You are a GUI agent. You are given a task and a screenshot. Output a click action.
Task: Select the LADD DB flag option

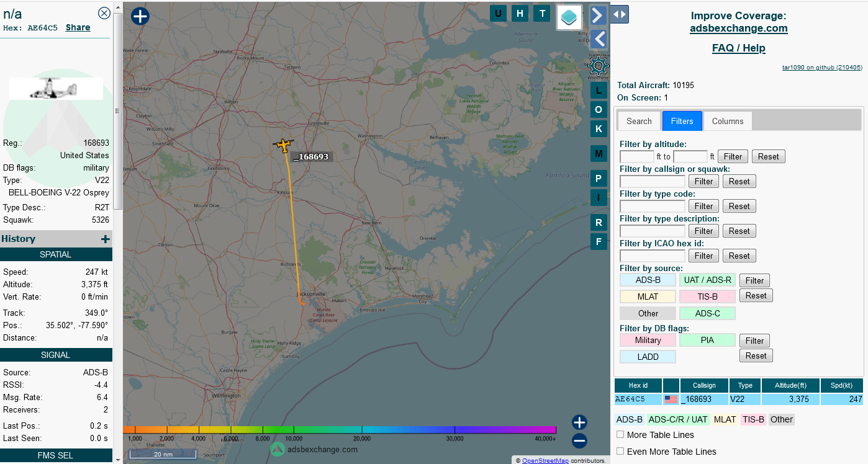pyautogui.click(x=648, y=357)
